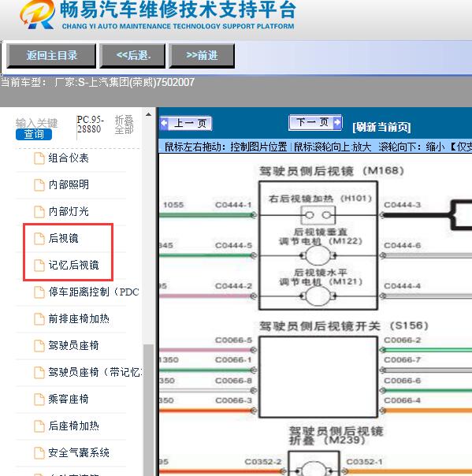The image size is (472, 476).
Task: Go to next page with 下一页
Action: click(x=315, y=122)
